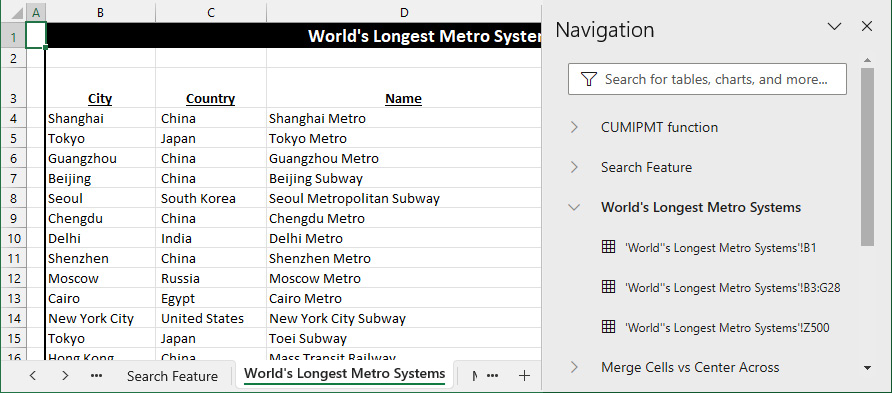Switch to the Search Feature sheet tab
892x393 pixels.
tap(172, 376)
